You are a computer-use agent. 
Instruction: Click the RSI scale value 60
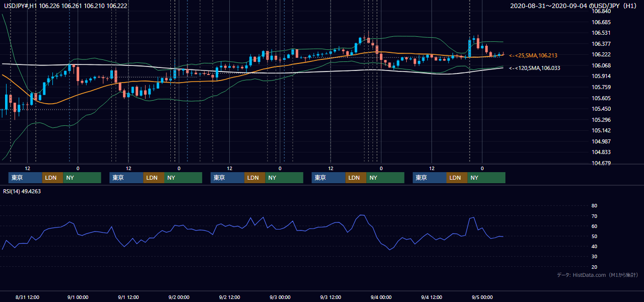[x=594, y=226]
